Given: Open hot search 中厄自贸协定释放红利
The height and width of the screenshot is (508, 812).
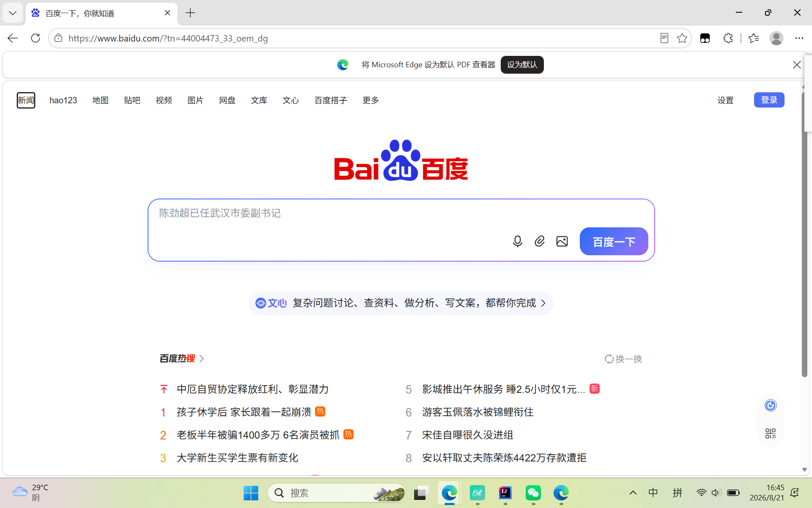Looking at the screenshot, I should pos(252,389).
